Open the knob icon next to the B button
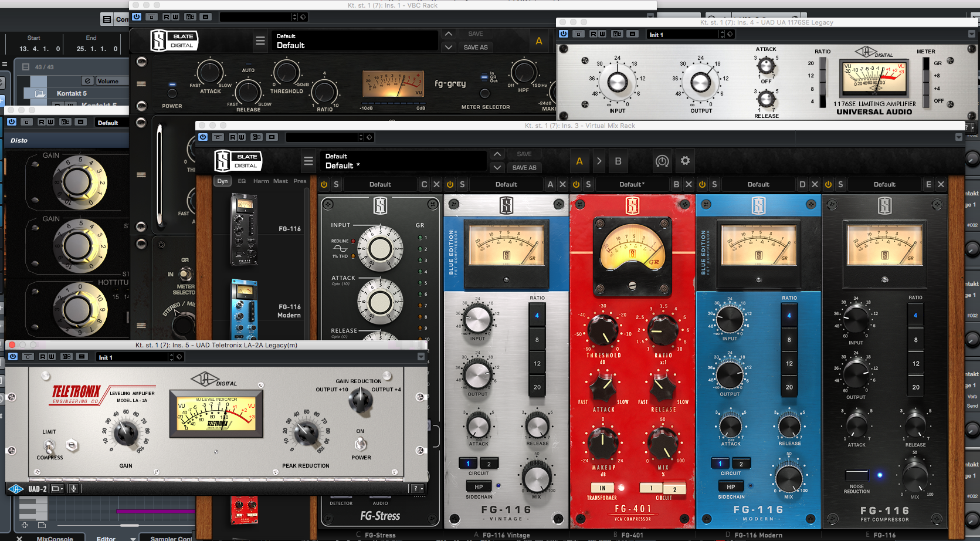 662,161
